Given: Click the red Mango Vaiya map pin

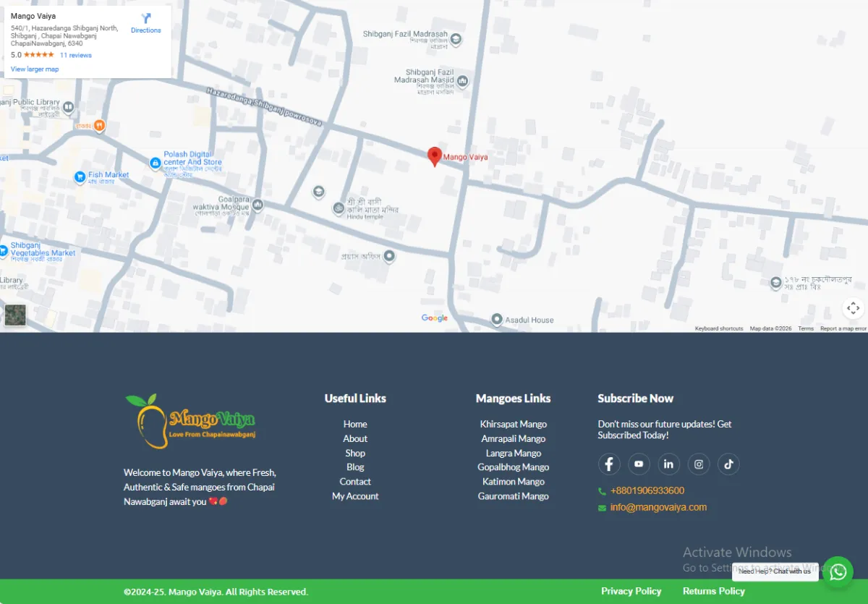Looking at the screenshot, I should (435, 157).
